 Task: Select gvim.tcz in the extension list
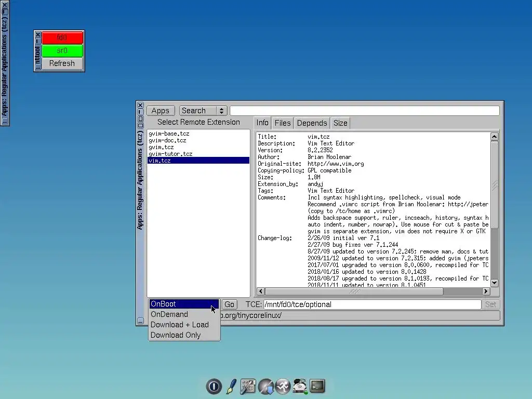(x=198, y=147)
